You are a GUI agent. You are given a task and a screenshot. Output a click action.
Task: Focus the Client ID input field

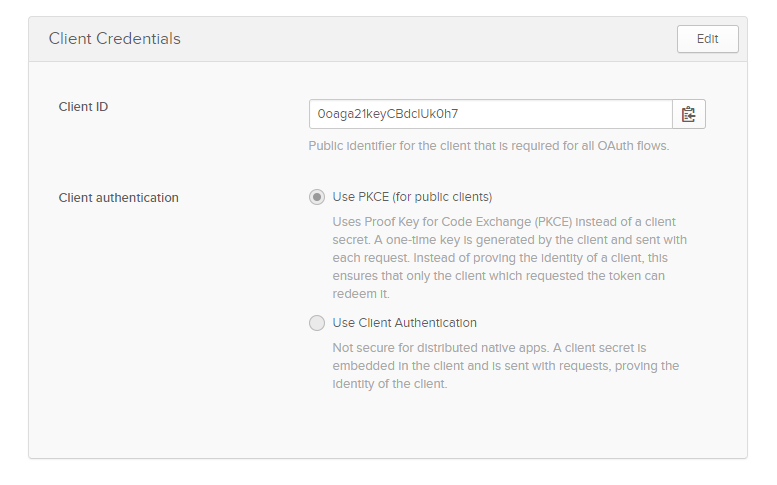[490, 114]
